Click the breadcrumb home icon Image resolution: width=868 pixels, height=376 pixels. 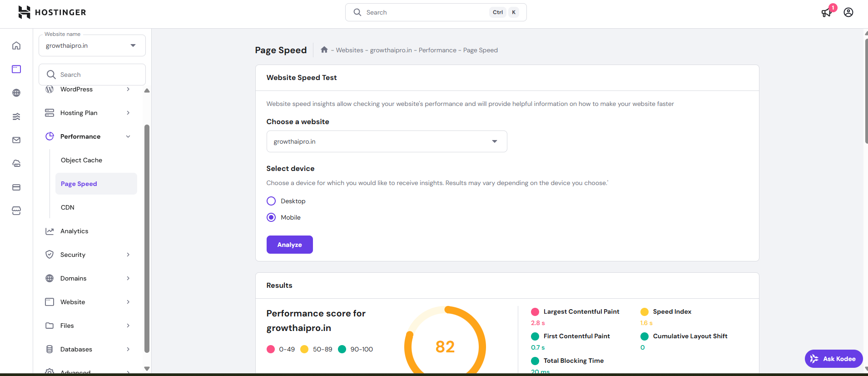point(324,50)
